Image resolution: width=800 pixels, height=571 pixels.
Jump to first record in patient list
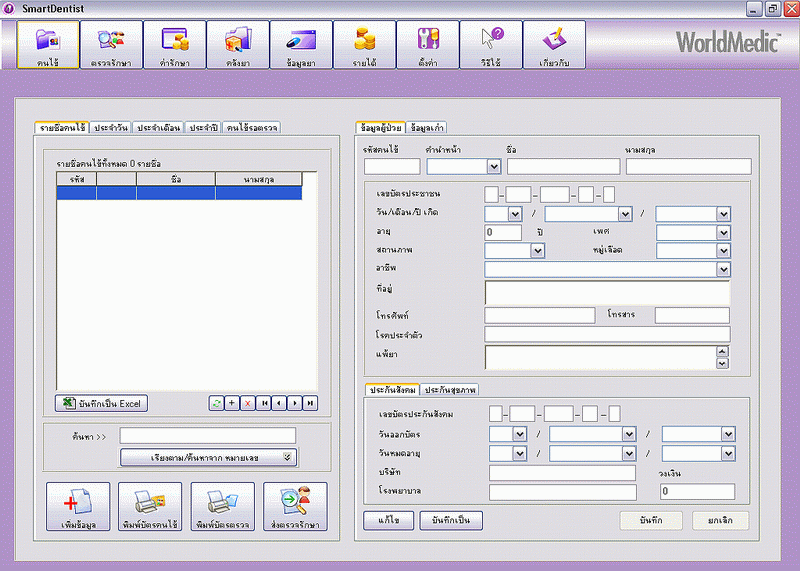263,403
